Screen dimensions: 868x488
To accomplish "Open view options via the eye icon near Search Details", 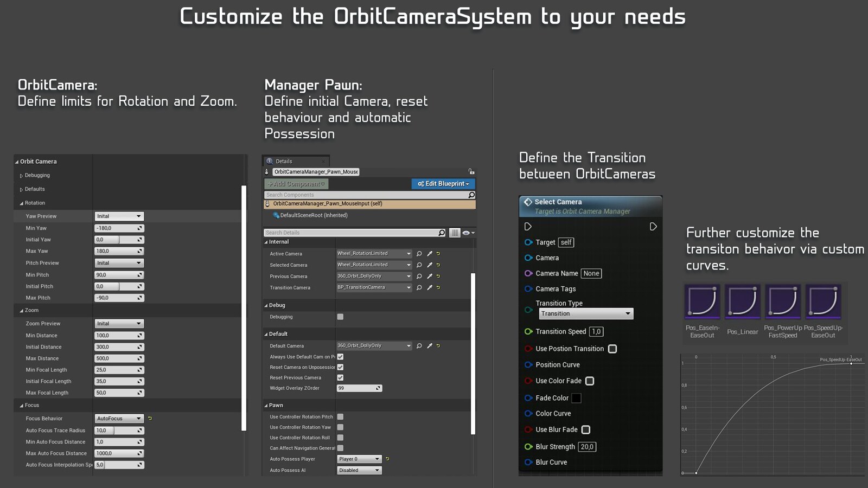I will [x=466, y=233].
